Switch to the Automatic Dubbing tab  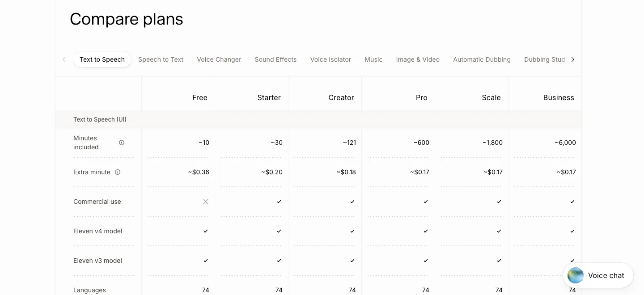tap(482, 59)
